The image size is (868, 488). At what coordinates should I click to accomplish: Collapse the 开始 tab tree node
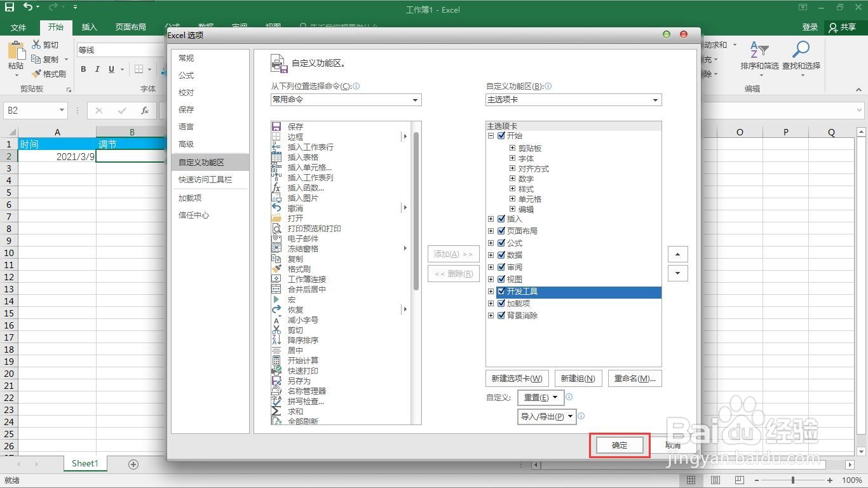click(x=491, y=135)
